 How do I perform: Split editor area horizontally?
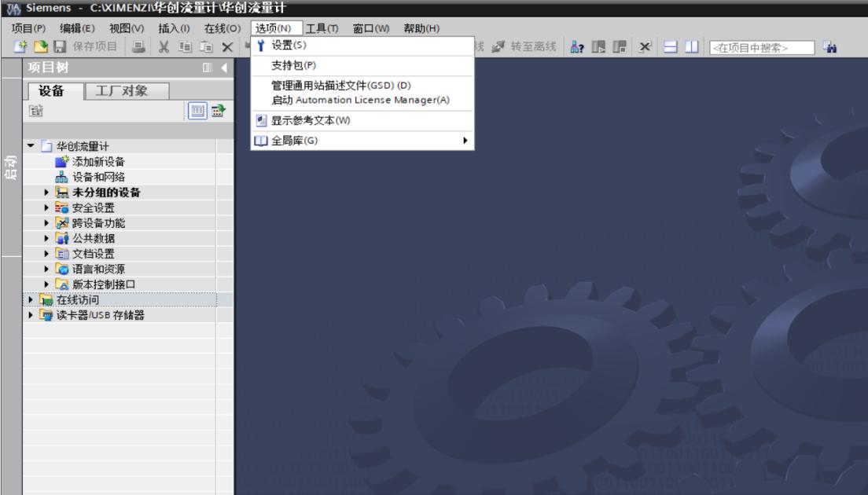point(671,47)
